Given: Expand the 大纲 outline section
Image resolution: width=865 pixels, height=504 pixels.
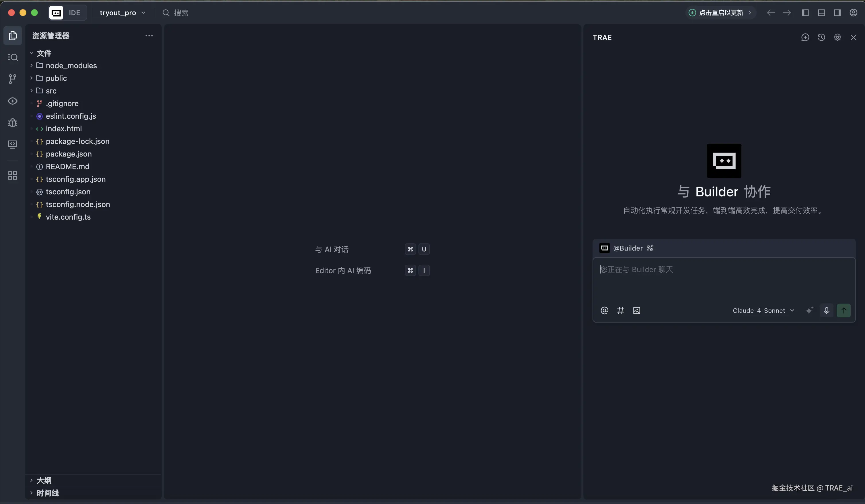Looking at the screenshot, I should 44,480.
